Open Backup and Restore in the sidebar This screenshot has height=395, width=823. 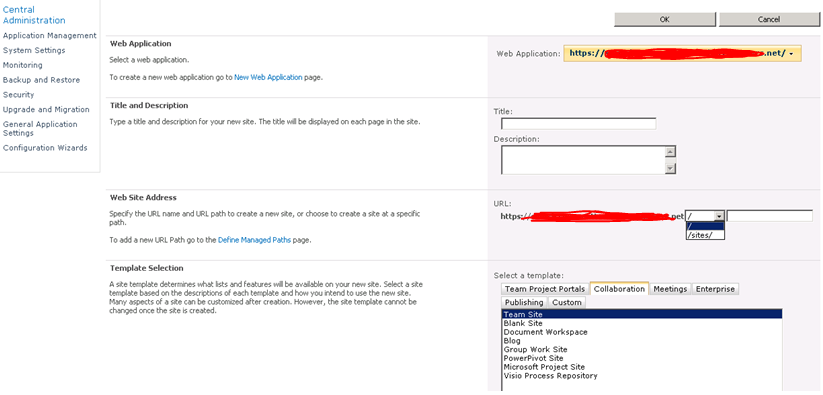pyautogui.click(x=41, y=80)
